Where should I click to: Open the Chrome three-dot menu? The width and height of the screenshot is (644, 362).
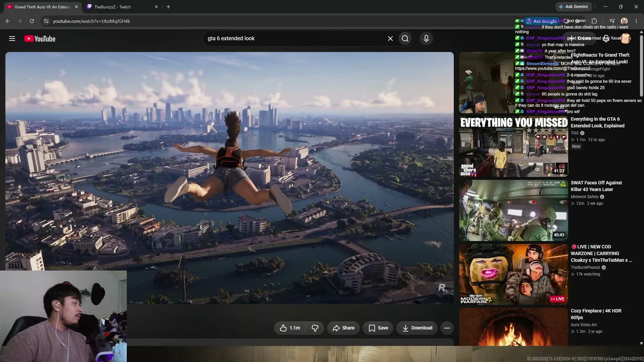[x=636, y=21]
